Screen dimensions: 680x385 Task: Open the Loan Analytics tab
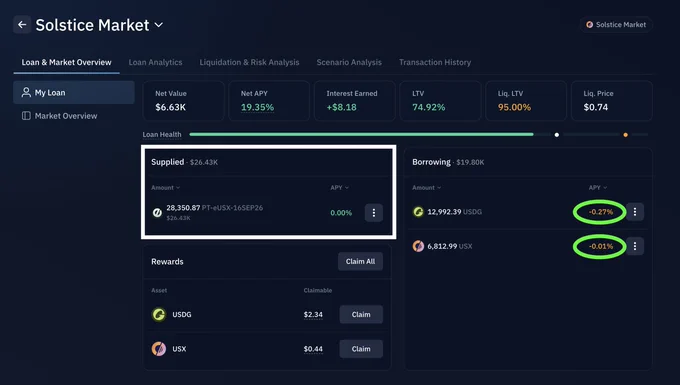(155, 62)
